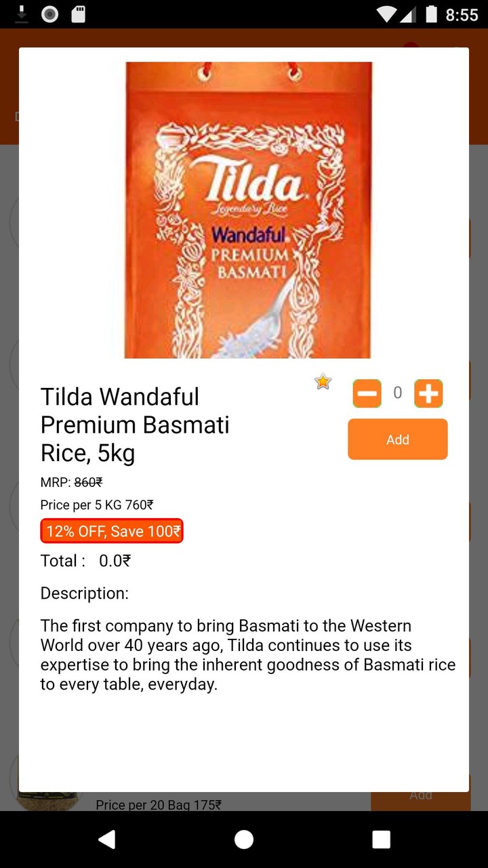This screenshot has width=488, height=868.
Task: Tap the Total 0.0₹ amount
Action: (115, 561)
